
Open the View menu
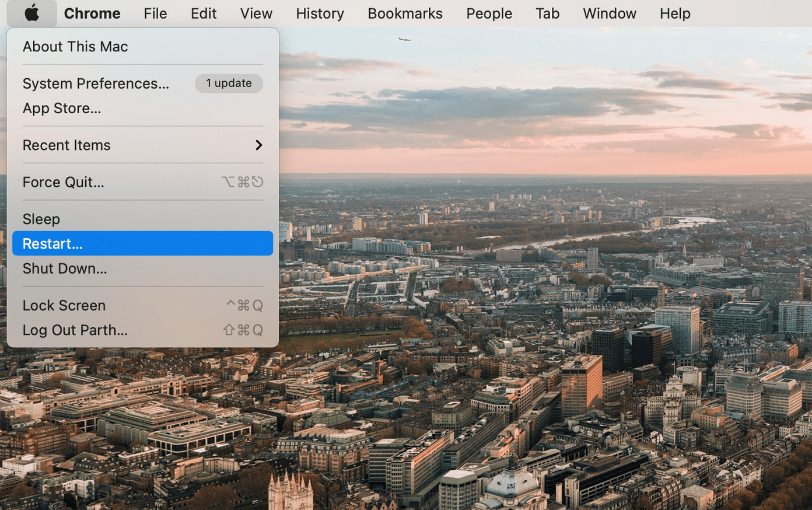pos(256,13)
